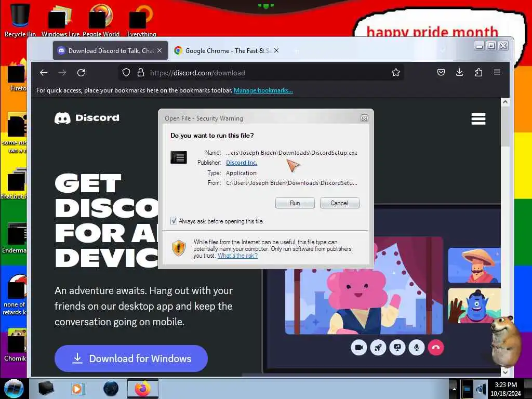Click the red hang-up button in illustration
Image resolution: width=532 pixels, height=399 pixels.
pos(436,348)
